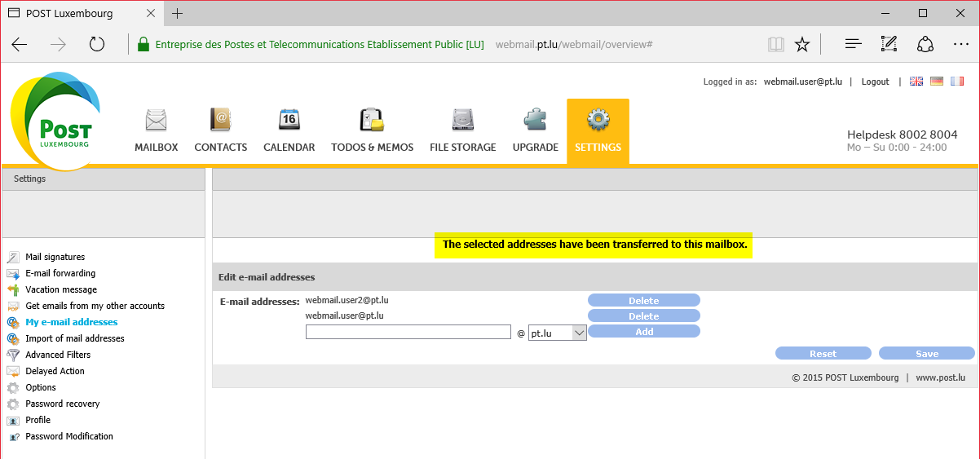Open the Mail signatures settings link
Viewport: 980px width, 459px height.
[x=55, y=257]
